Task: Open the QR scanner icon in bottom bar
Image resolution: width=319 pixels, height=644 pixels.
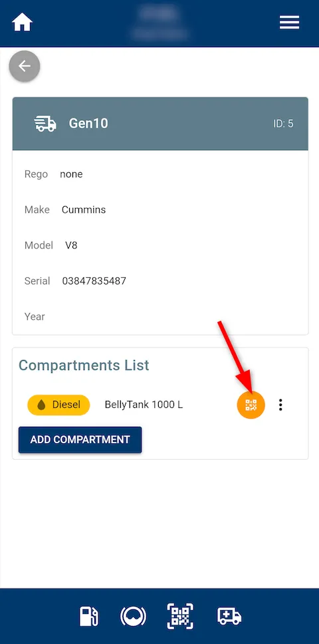Action: (180, 617)
